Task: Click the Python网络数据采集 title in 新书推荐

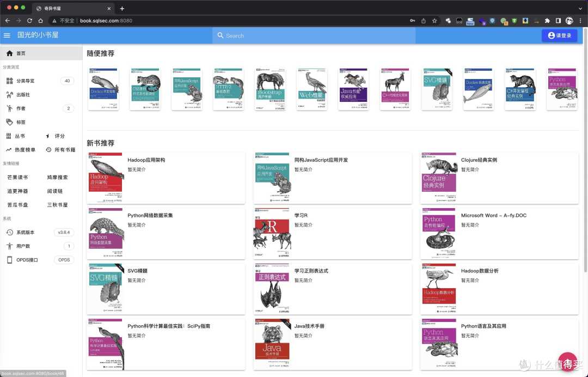Action: point(150,215)
